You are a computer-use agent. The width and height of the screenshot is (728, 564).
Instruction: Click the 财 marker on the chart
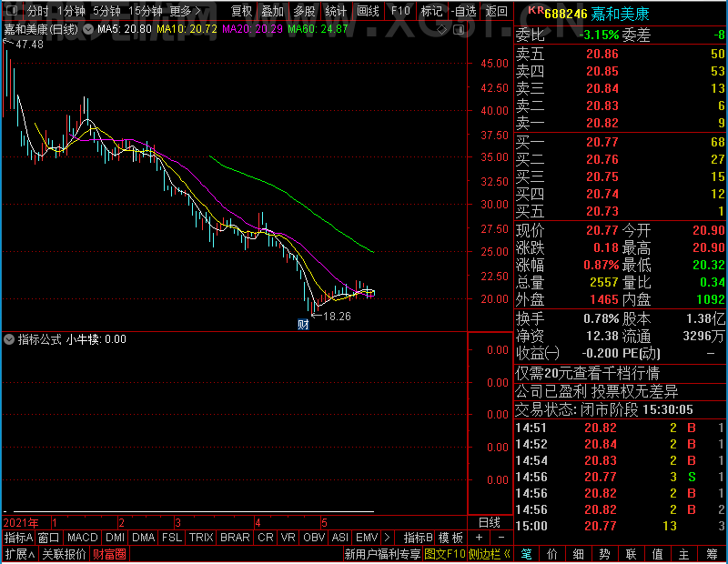pos(303,324)
